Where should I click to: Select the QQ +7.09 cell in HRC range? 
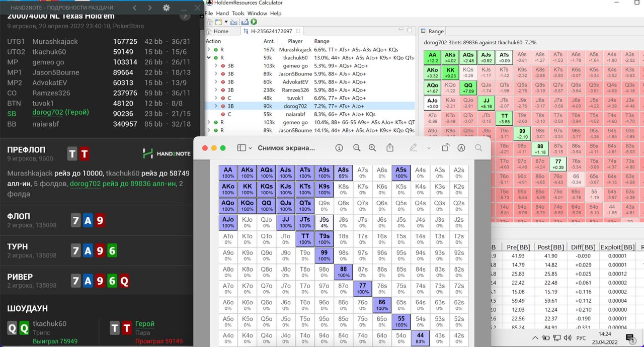click(468, 88)
